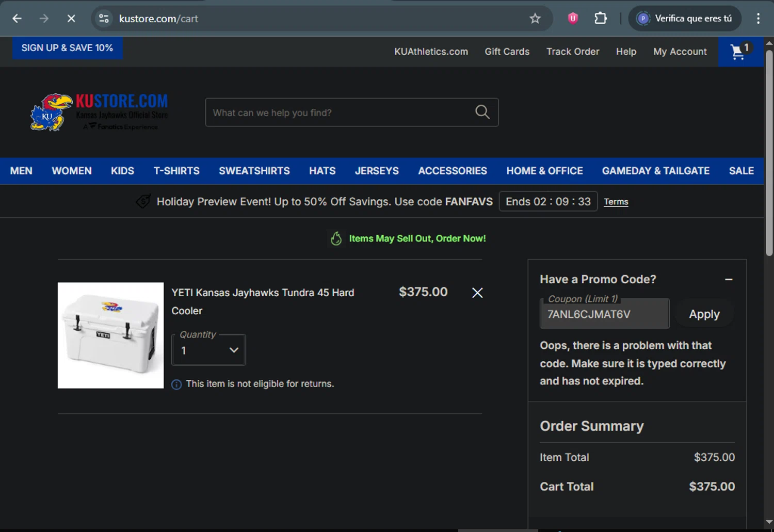Click the promo banner tag icon

coord(143,201)
